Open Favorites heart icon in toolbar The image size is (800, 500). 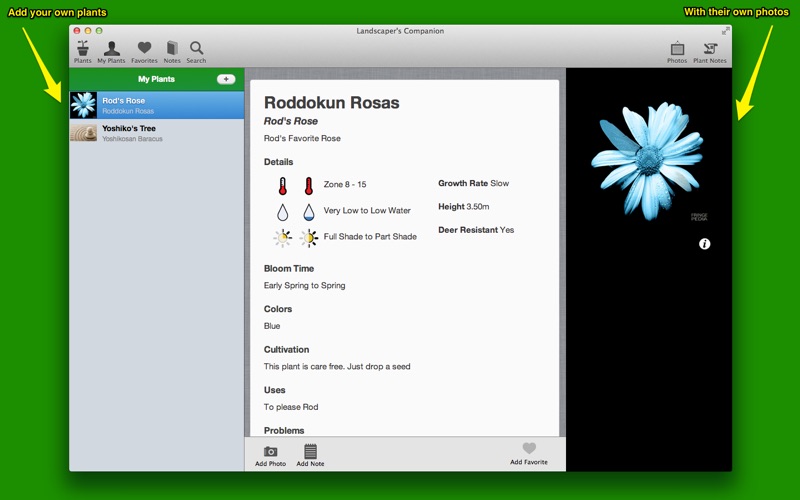(144, 52)
